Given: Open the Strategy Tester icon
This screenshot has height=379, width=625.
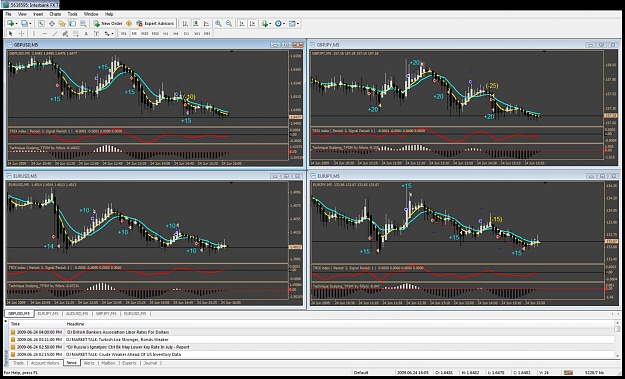Looking at the screenshot, I should [83, 24].
